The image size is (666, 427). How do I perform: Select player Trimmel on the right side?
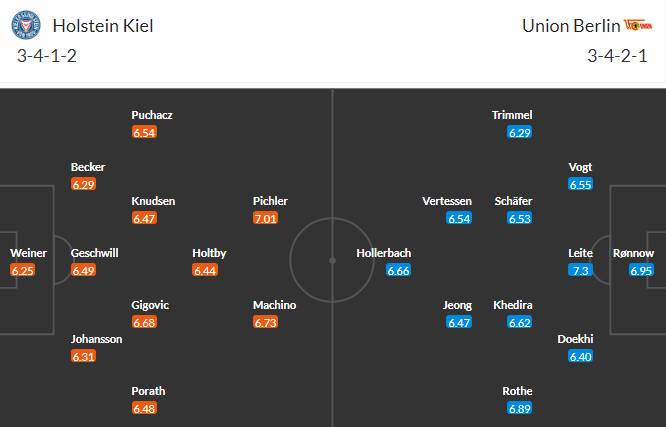(x=512, y=115)
